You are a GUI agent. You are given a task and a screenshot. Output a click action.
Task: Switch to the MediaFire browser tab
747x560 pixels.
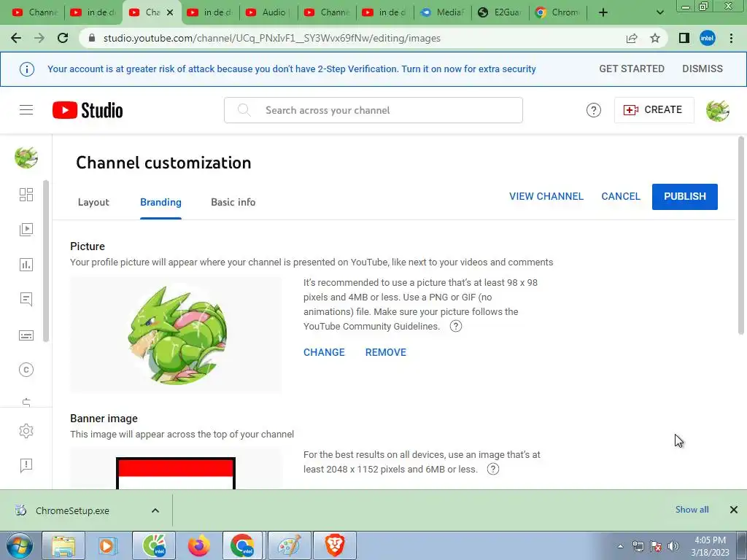pyautogui.click(x=443, y=12)
